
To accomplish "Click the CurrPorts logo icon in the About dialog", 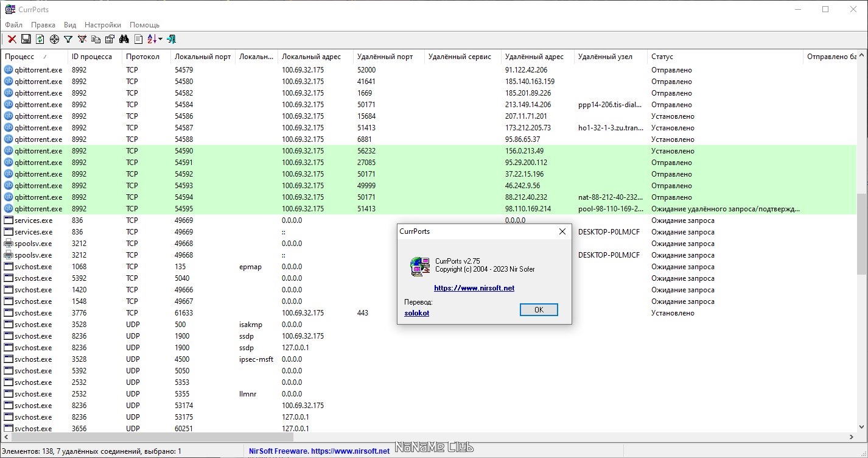I will point(421,266).
